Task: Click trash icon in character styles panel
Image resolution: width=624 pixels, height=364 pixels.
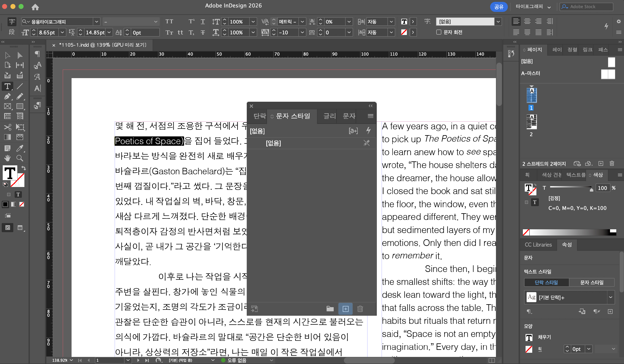Action: click(x=360, y=309)
